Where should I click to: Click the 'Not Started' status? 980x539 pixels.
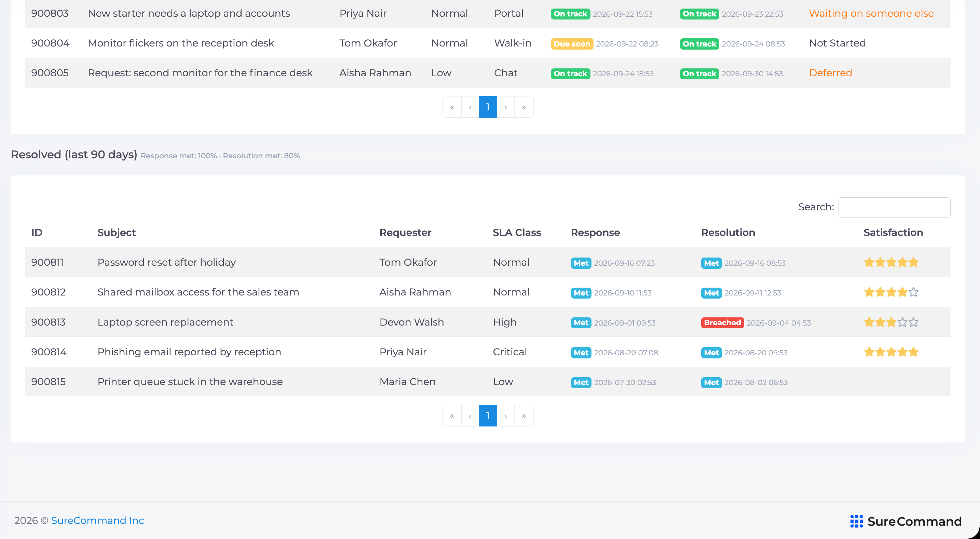(x=837, y=43)
